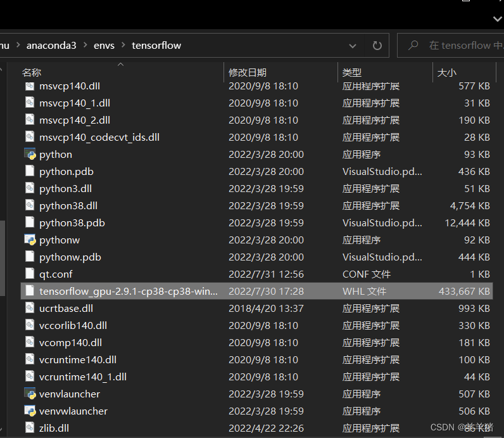
Task: Sort files by 名称 column
Action: coord(32,72)
